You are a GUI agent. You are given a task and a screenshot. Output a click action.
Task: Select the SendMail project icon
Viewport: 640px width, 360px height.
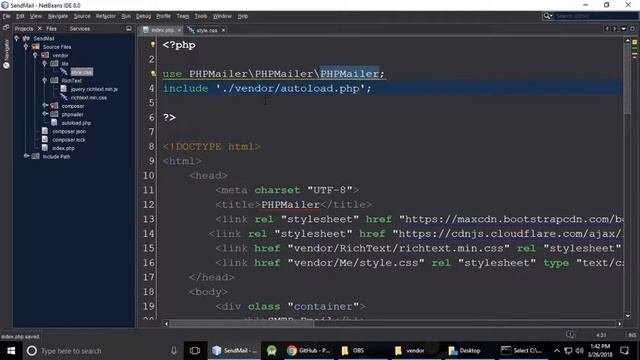coord(26,38)
